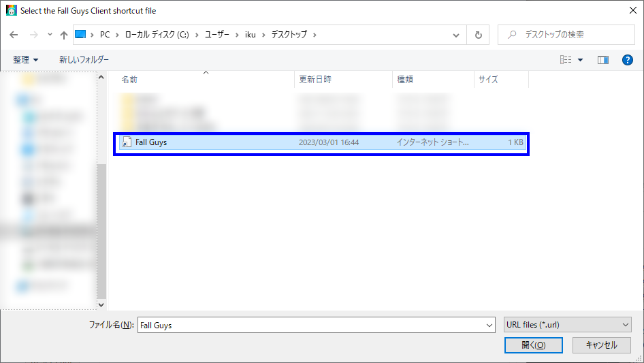Open the file name history dropdown
This screenshot has width=644, height=363.
489,325
